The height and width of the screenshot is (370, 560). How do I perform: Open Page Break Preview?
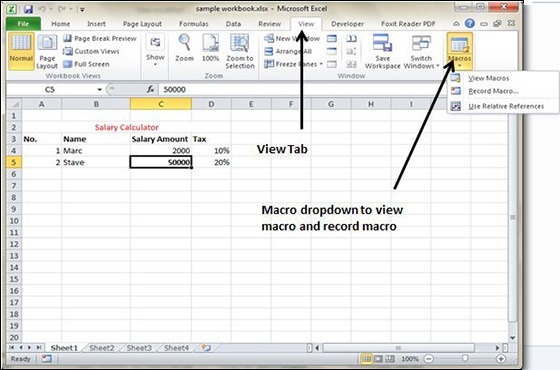[x=100, y=39]
